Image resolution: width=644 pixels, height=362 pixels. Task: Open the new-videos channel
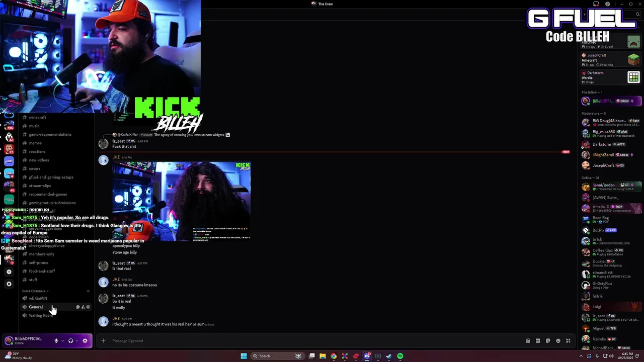point(55,160)
